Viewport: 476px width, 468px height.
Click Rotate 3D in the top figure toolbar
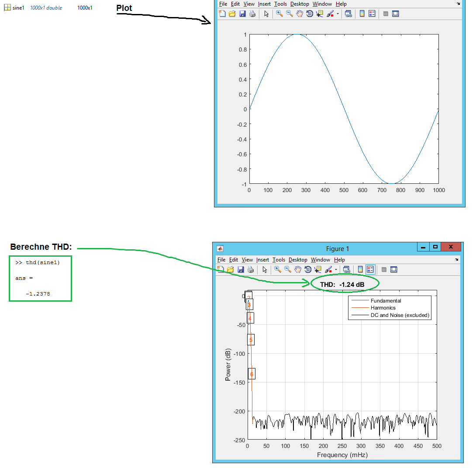pyautogui.click(x=310, y=14)
